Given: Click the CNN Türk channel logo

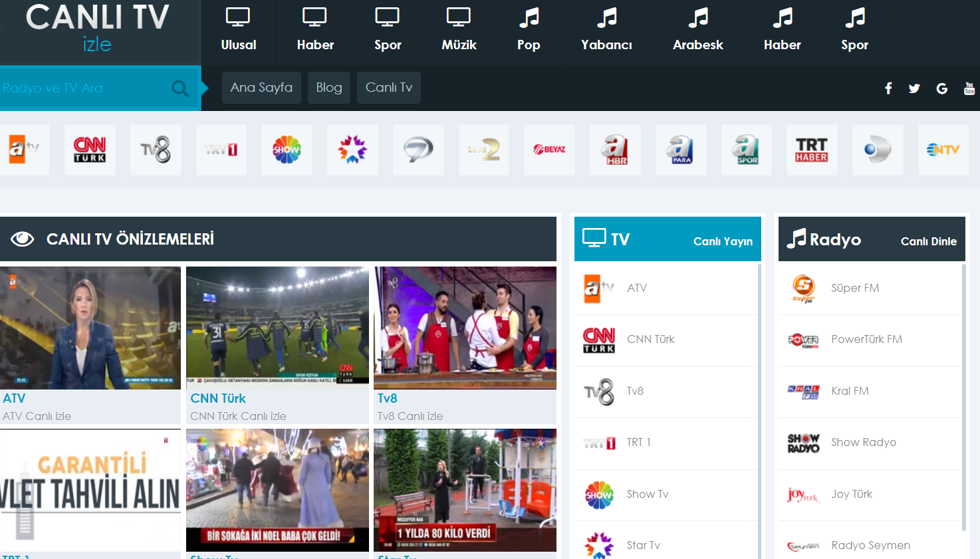Looking at the screenshot, I should tap(90, 149).
